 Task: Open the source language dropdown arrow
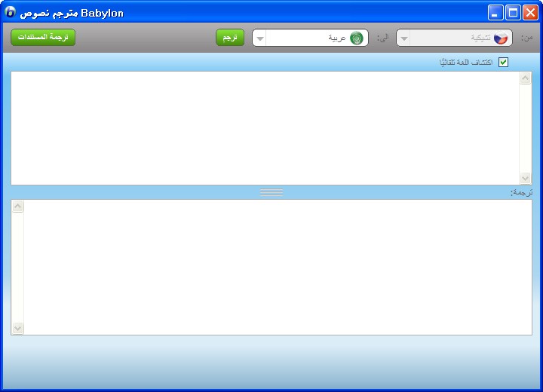click(403, 38)
